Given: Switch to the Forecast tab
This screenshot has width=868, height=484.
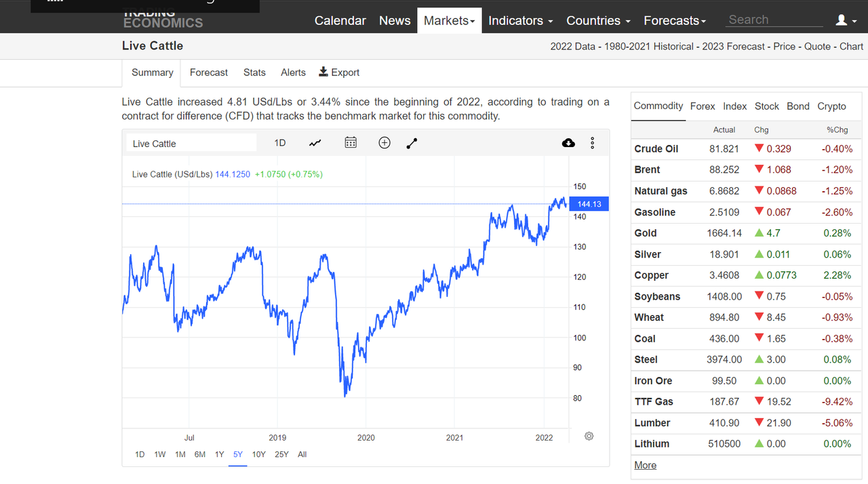Looking at the screenshot, I should 209,73.
